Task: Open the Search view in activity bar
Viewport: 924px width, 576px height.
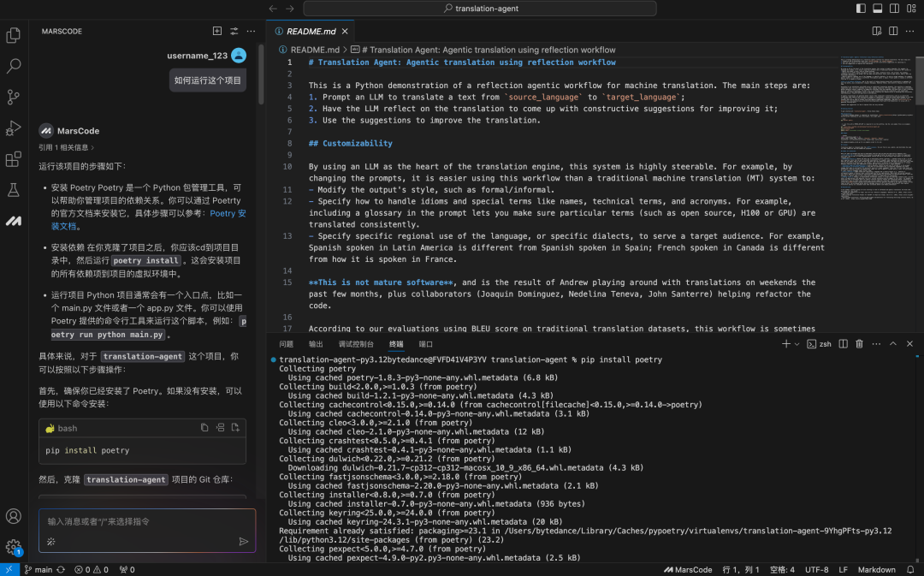Action: point(13,65)
